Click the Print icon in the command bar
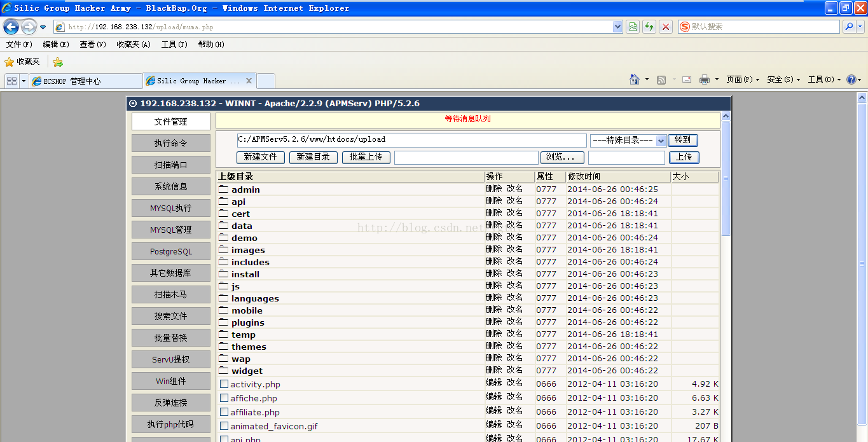Viewport: 868px width, 442px height. [x=705, y=79]
